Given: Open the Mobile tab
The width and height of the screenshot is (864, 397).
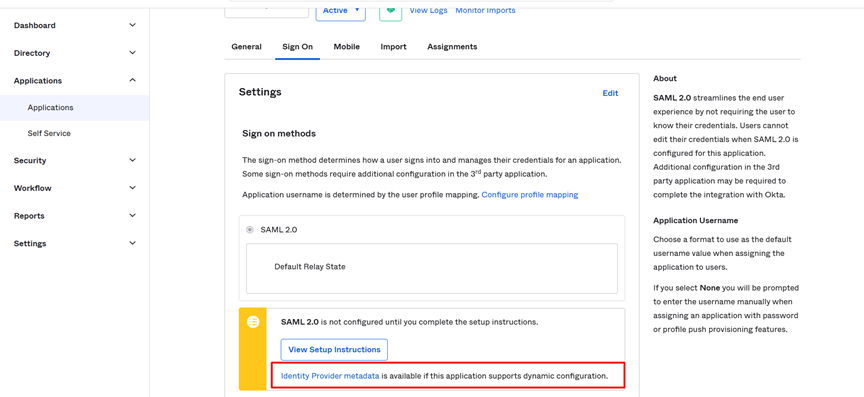Looking at the screenshot, I should (347, 47).
